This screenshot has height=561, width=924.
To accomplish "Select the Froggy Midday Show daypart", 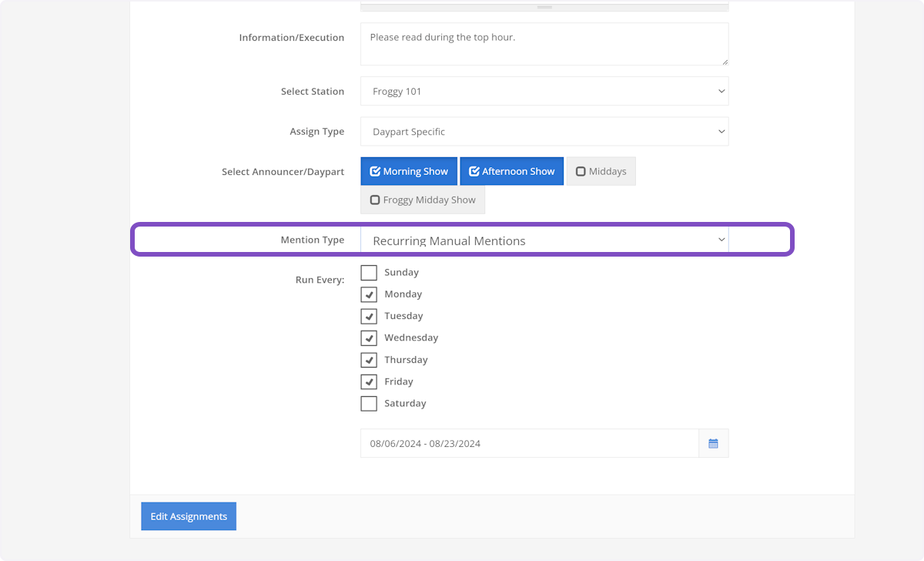I will [422, 200].
